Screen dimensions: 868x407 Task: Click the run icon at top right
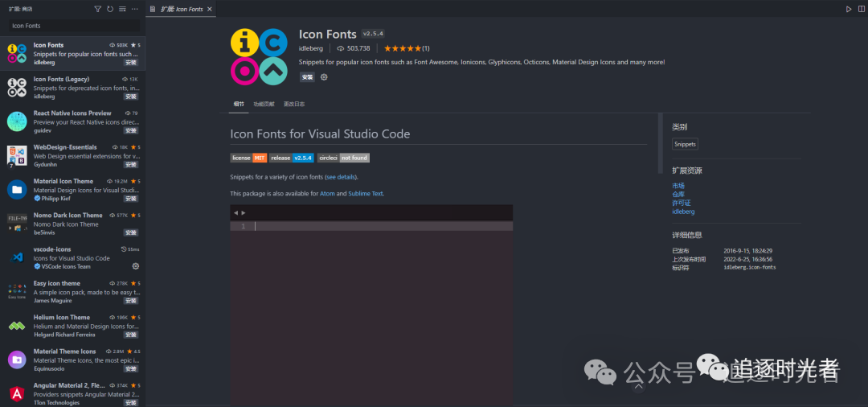(x=849, y=9)
